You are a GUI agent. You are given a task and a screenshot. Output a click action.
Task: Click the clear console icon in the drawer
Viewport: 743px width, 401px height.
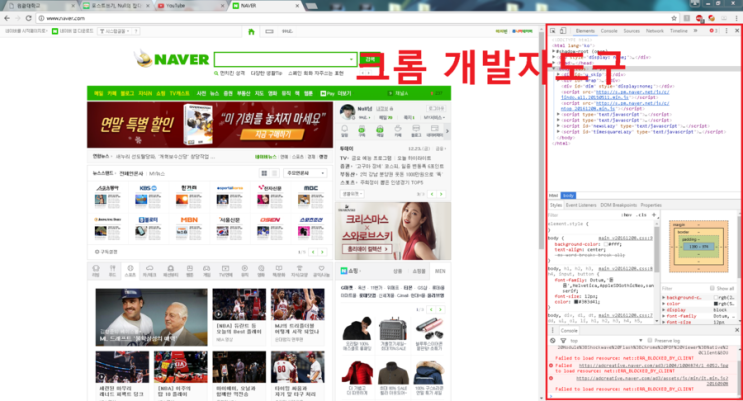pyautogui.click(x=553, y=340)
